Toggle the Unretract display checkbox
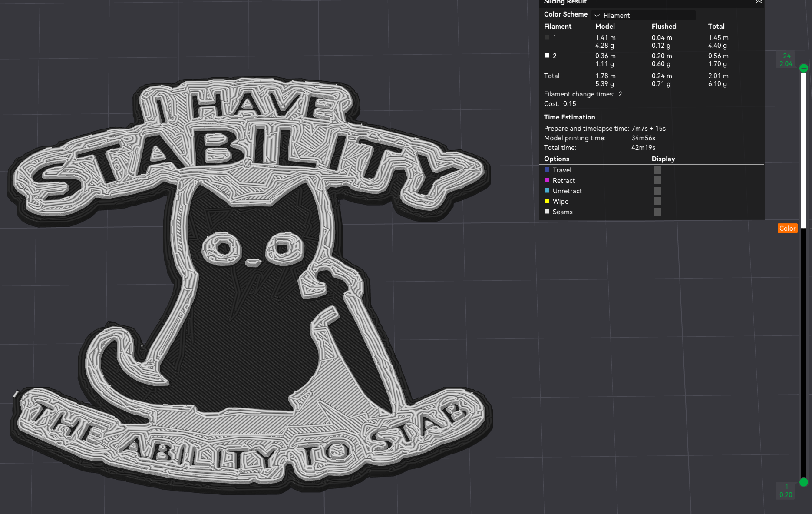 [x=657, y=191]
